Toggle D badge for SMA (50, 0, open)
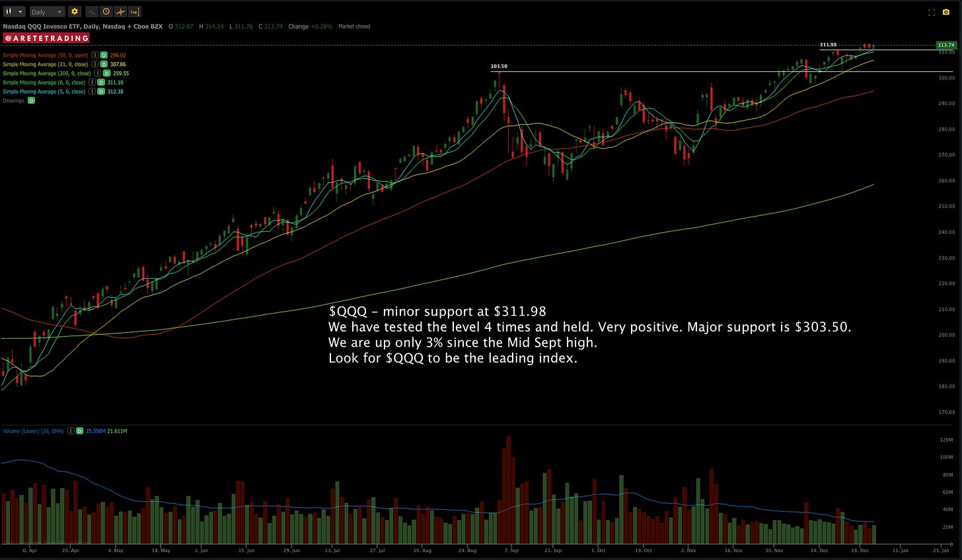The height and width of the screenshot is (560, 962). click(x=104, y=55)
